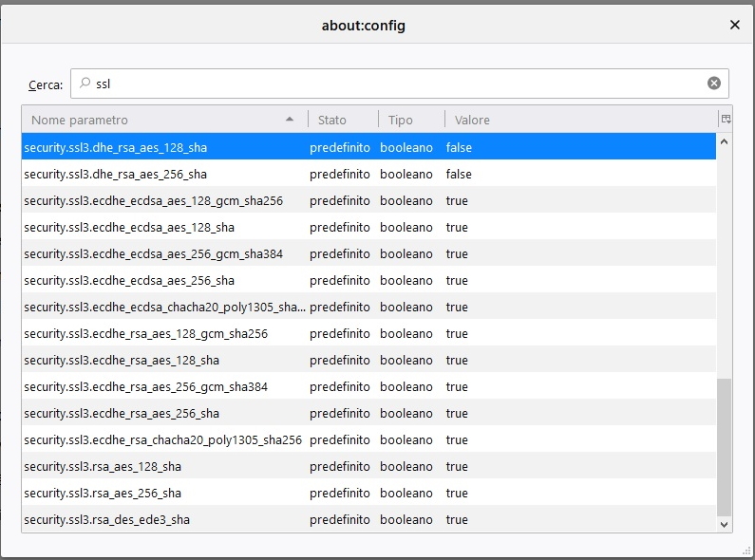Select security.ssl3.ecdhe_ecdsa_aes_128_gcm_sha256 row
The height and width of the screenshot is (560, 755).
coord(368,200)
